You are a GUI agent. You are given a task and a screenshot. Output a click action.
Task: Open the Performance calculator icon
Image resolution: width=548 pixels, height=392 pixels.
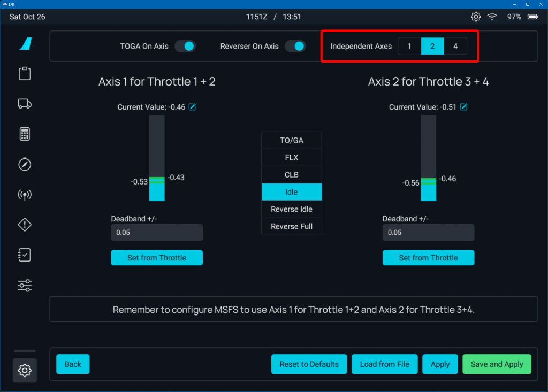pyautogui.click(x=25, y=134)
